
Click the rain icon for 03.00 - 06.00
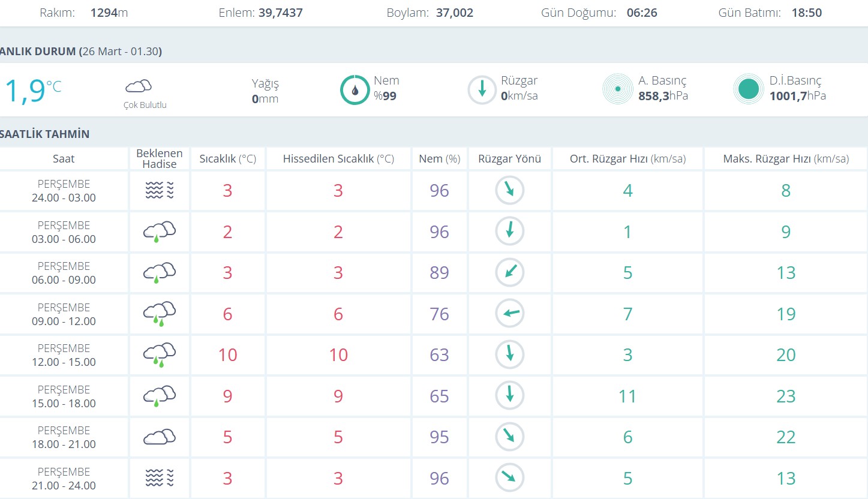click(x=160, y=232)
